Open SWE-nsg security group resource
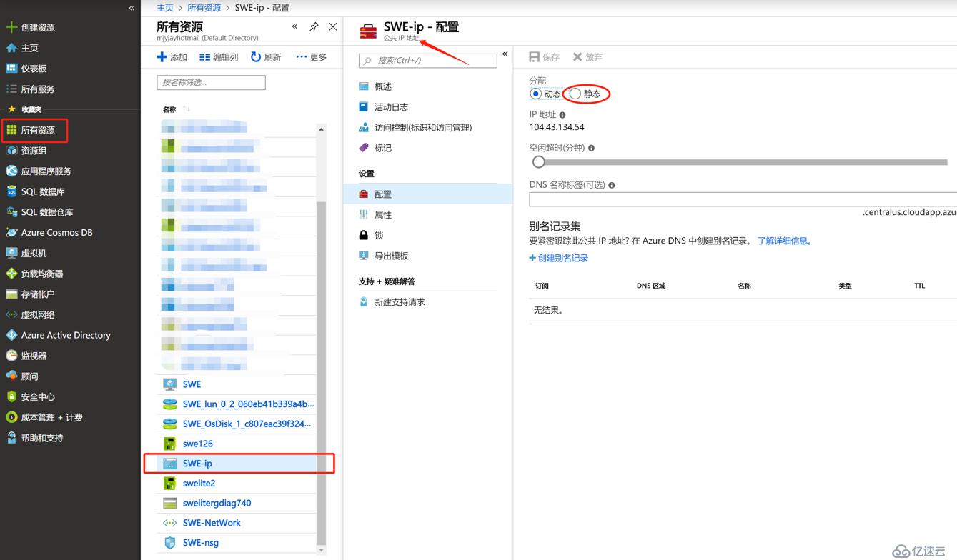Viewport: 957px width, 560px height. coord(200,543)
